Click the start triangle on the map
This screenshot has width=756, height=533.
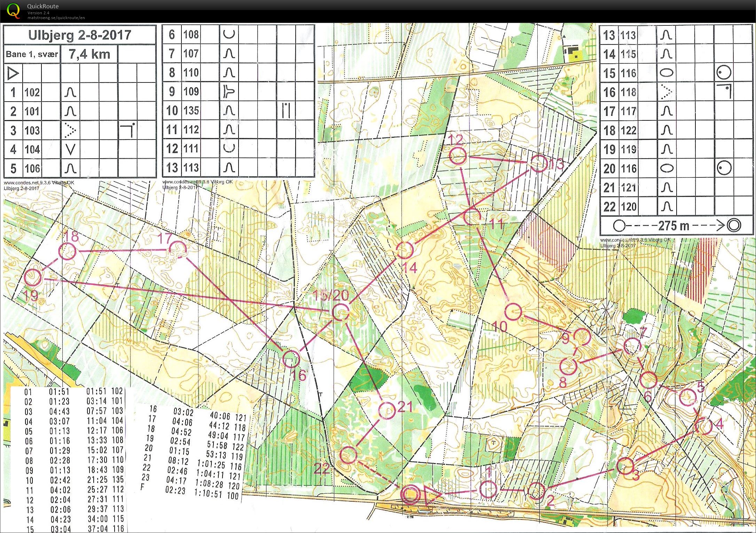432,495
